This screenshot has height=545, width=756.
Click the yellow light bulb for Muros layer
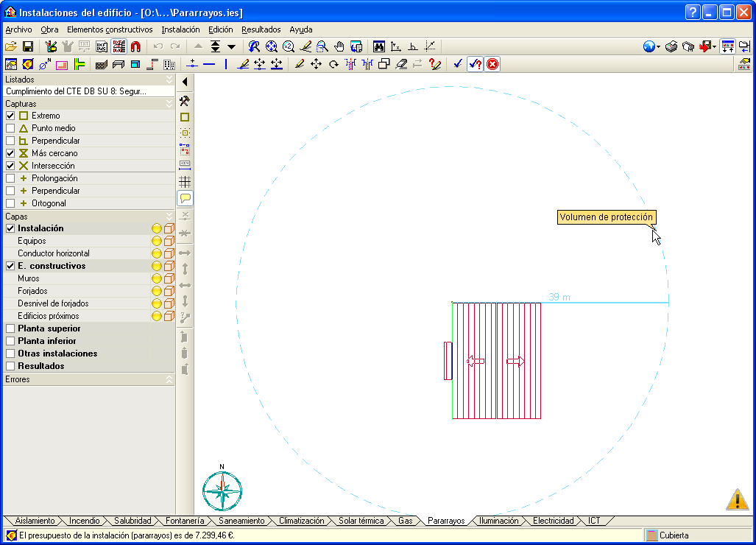pos(157,278)
